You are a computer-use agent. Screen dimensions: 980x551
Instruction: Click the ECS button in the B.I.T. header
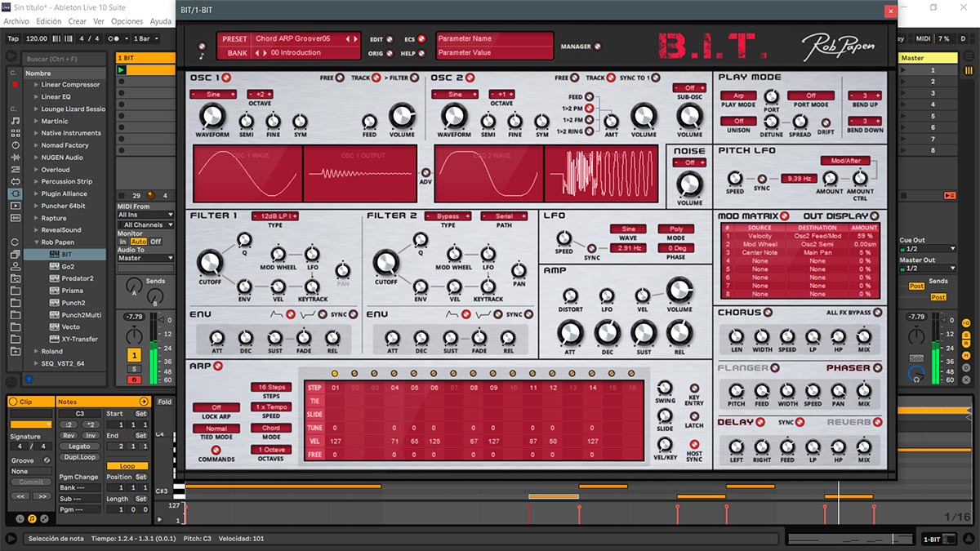click(x=423, y=39)
